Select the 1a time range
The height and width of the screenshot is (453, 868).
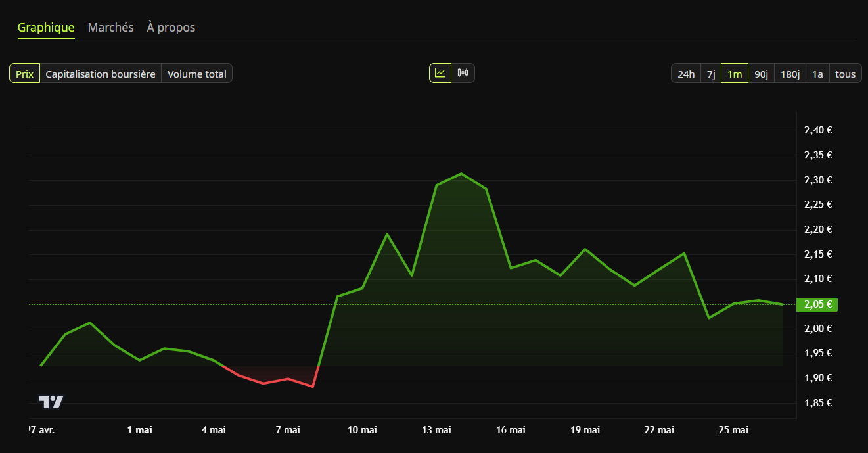point(817,74)
